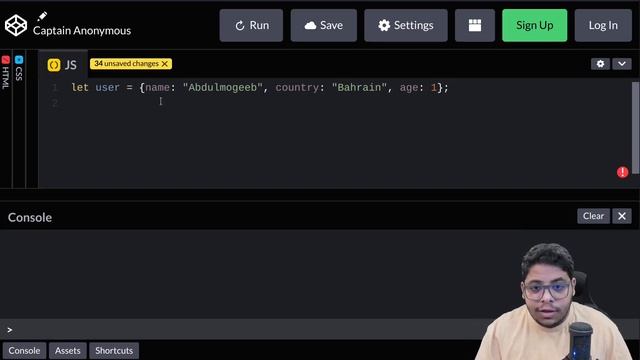Viewport: 640px width, 360px height.
Task: Click the CodePen logo icon
Action: [x=16, y=25]
